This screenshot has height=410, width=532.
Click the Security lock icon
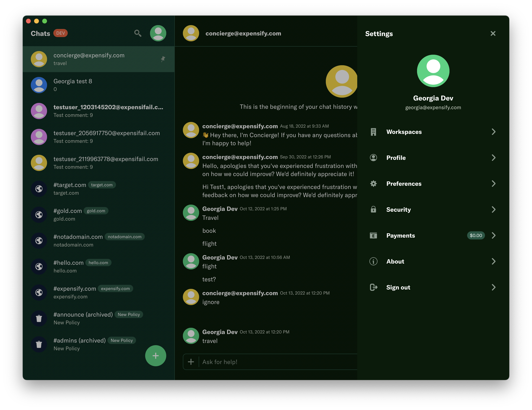tap(373, 209)
